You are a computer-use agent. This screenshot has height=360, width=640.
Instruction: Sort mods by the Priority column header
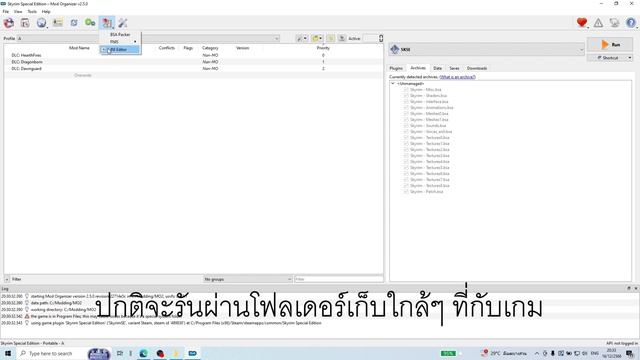point(323,48)
